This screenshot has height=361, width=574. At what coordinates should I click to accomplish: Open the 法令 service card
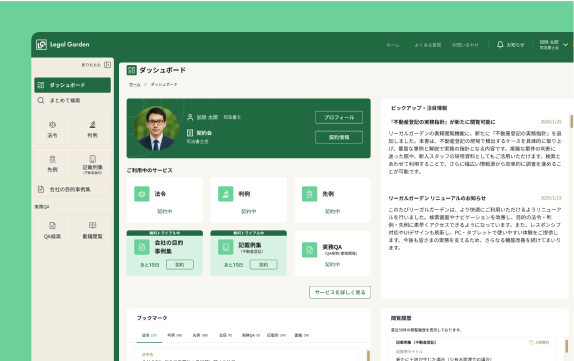coord(165,200)
